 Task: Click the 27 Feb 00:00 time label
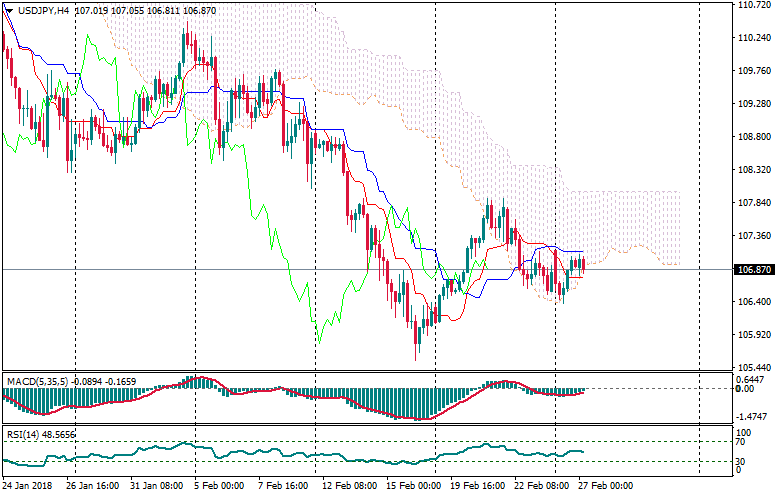click(603, 485)
